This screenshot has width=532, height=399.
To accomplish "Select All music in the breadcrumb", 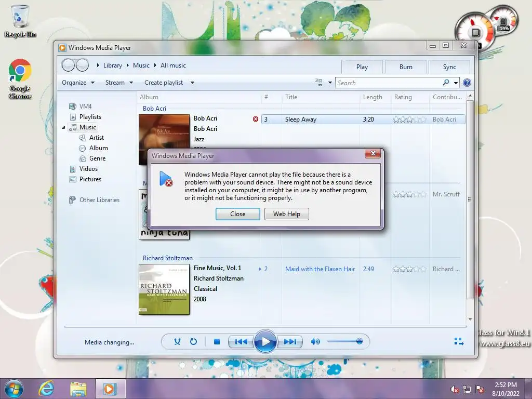I will click(173, 65).
